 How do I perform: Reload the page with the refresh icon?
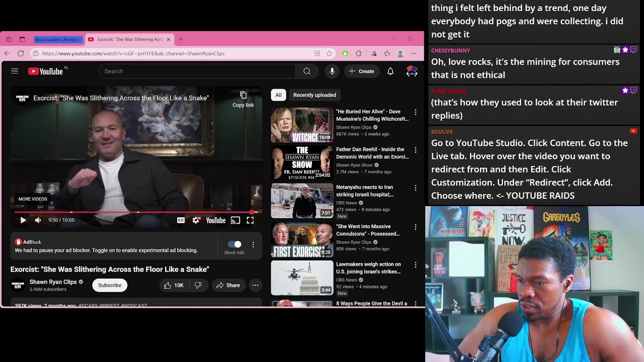(21, 53)
